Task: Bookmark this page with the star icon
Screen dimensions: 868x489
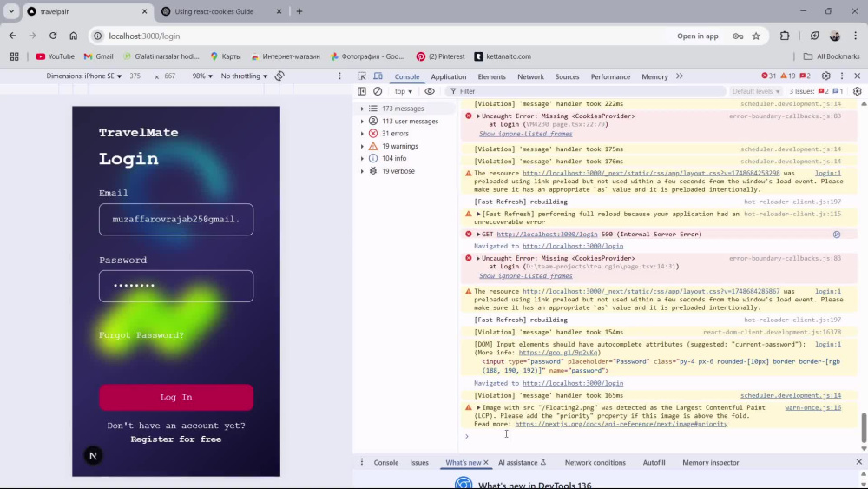Action: (756, 36)
